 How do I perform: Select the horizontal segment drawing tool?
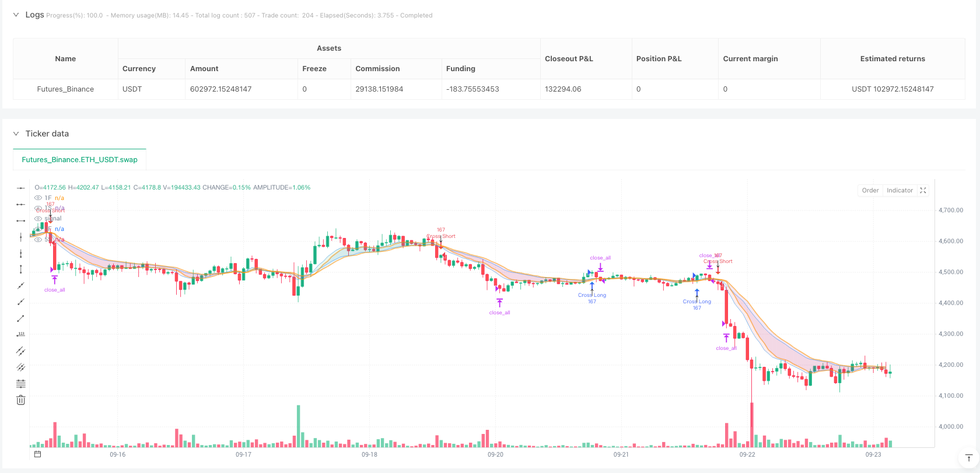(21, 220)
